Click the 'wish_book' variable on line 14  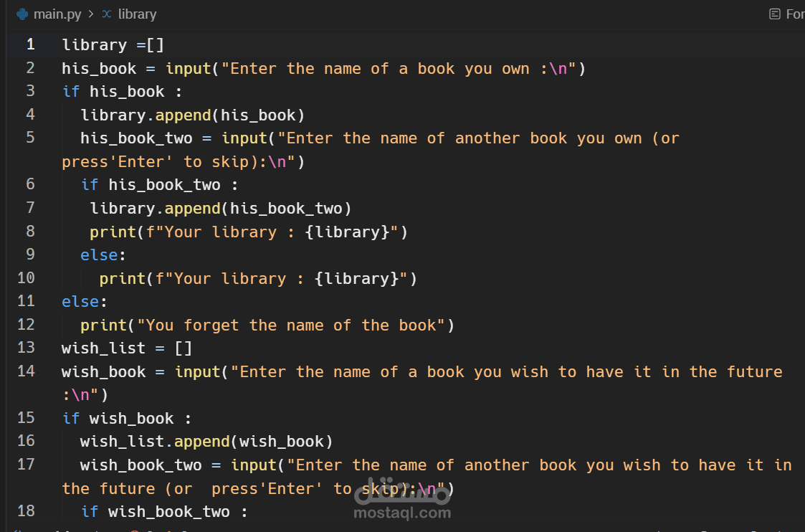pos(104,372)
